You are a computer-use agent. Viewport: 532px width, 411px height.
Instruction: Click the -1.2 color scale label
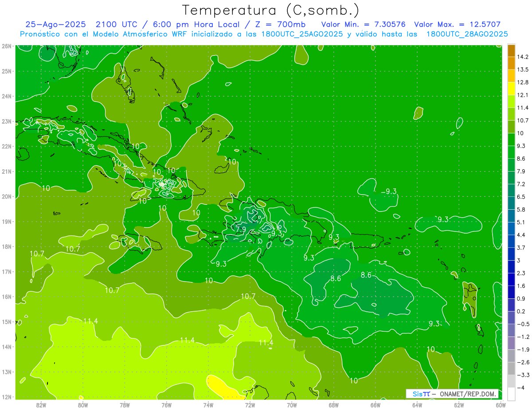(x=524, y=337)
